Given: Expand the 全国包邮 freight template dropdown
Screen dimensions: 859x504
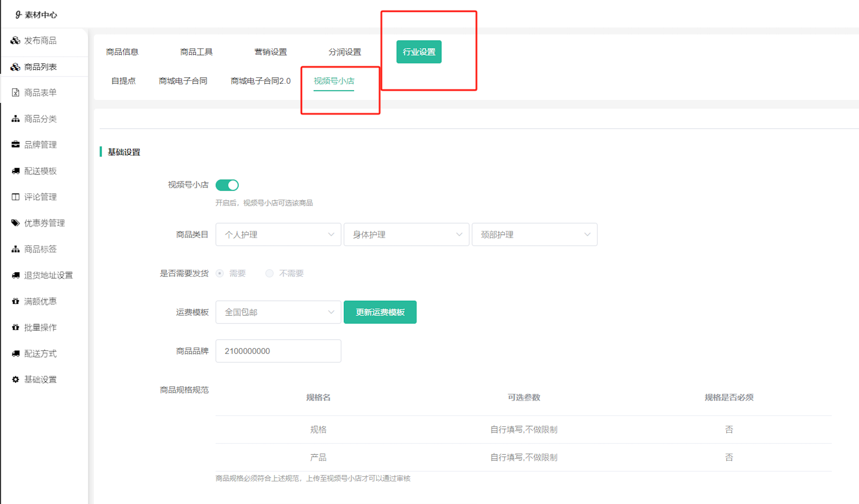Looking at the screenshot, I should (278, 312).
